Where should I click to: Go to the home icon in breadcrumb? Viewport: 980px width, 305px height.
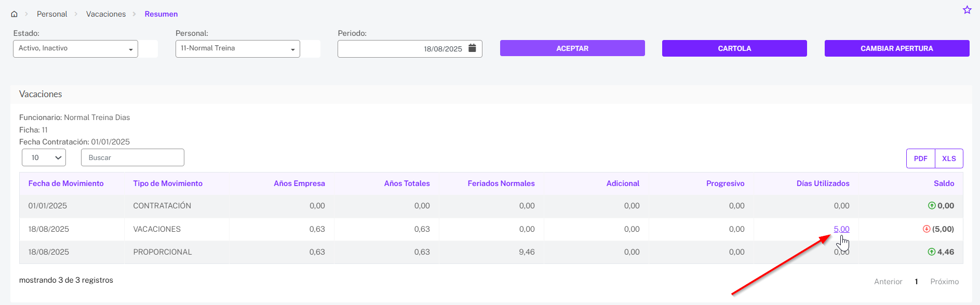[x=14, y=14]
